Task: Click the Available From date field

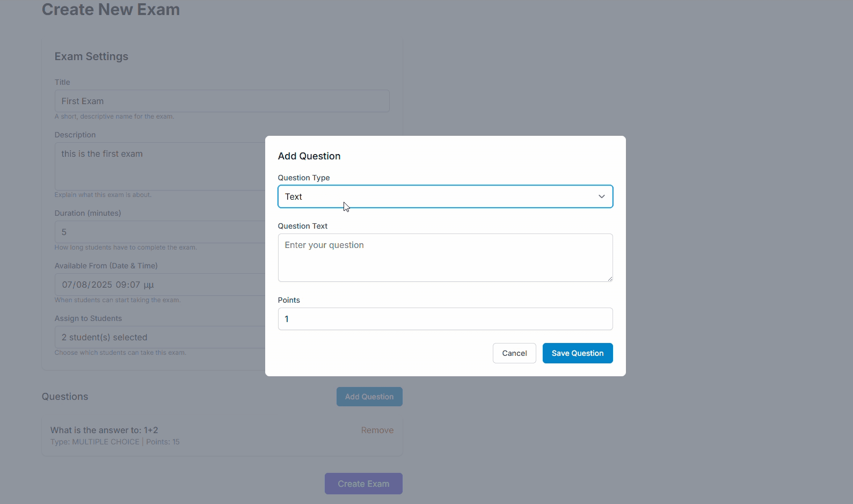Action: (x=160, y=284)
